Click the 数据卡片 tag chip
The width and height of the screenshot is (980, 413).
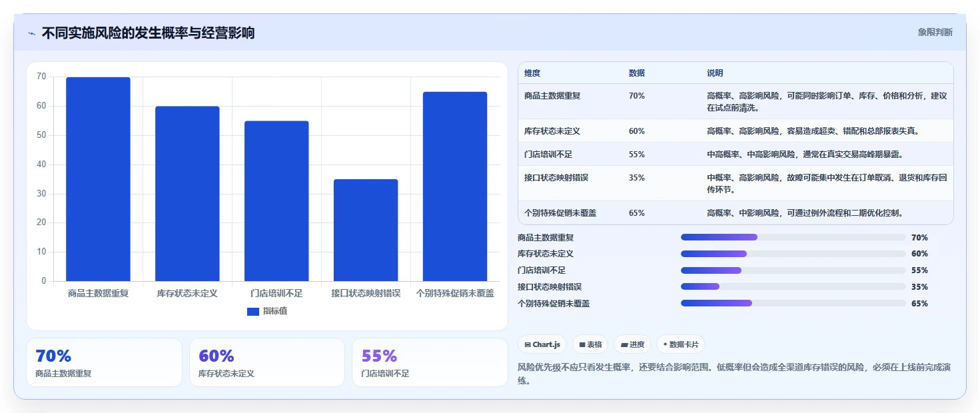tap(681, 344)
